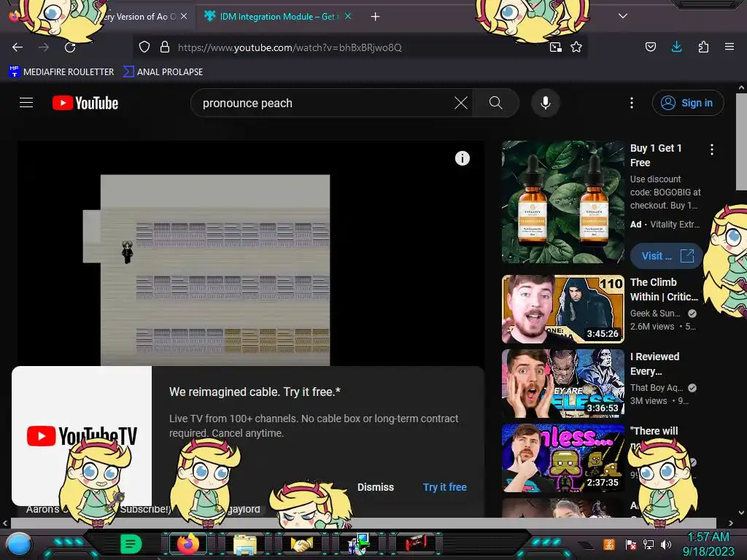747x560 pixels.
Task: Start voice search with the microphone
Action: tap(546, 103)
